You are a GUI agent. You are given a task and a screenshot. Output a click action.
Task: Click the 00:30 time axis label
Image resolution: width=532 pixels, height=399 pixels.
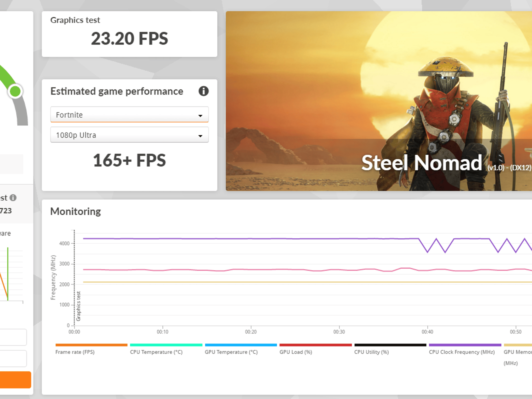click(x=339, y=332)
